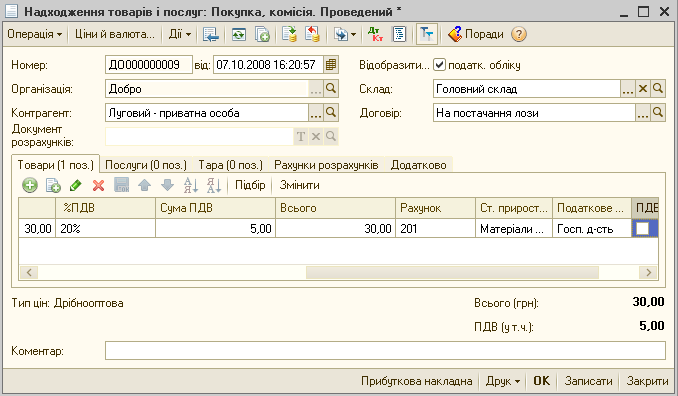Click the Номер input field
678x396 pixels.
coord(149,65)
